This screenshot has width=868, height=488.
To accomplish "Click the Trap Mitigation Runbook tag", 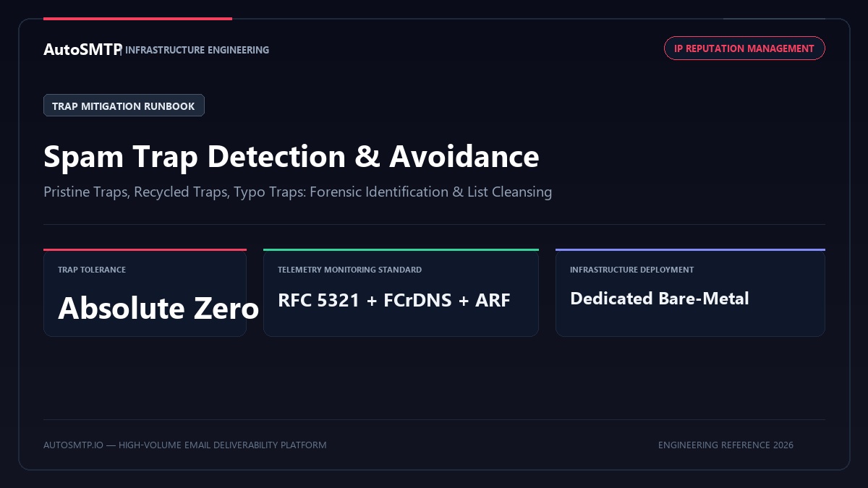I will [124, 106].
